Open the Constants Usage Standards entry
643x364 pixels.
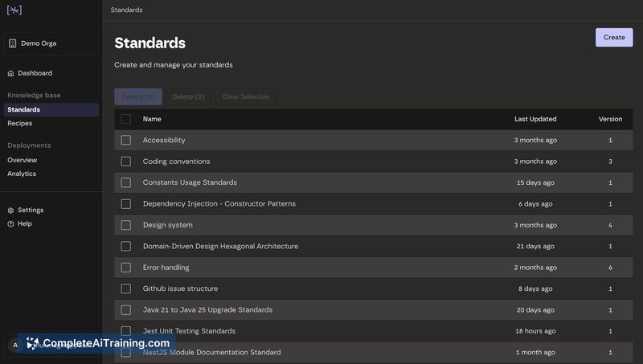point(190,182)
